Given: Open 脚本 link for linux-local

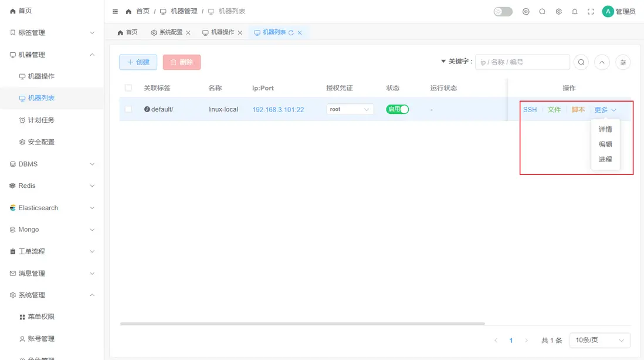Looking at the screenshot, I should pyautogui.click(x=578, y=109).
